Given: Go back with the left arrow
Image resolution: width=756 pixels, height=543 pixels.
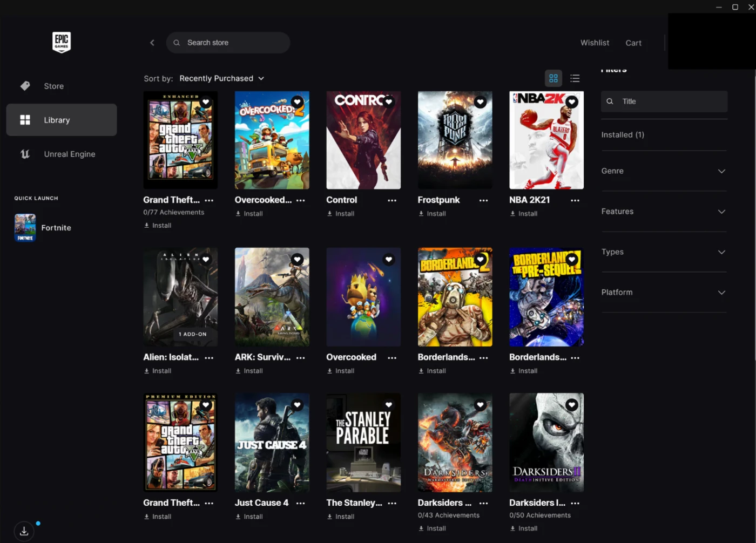Looking at the screenshot, I should 152,43.
